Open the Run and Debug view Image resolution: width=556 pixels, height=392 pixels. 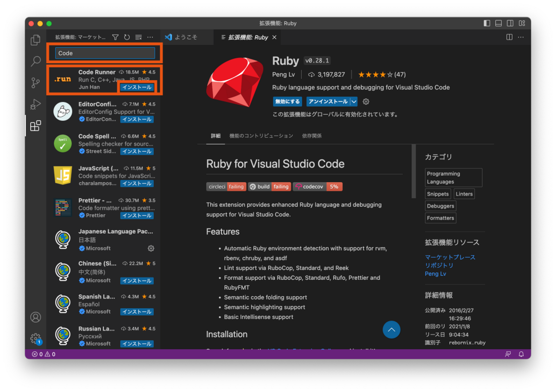pos(36,104)
